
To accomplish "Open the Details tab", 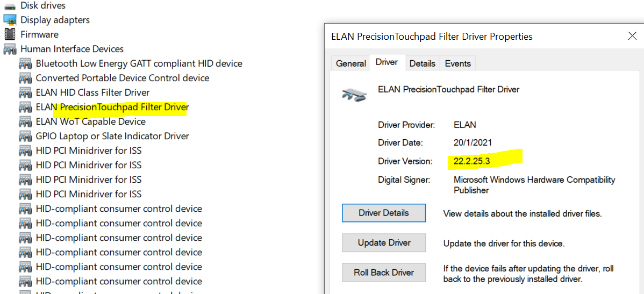I will tap(422, 63).
